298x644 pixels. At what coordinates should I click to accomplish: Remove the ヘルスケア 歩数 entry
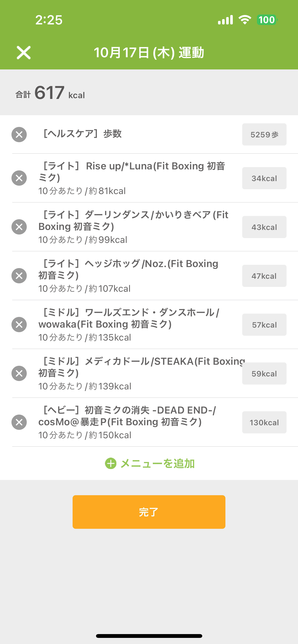pos(19,135)
